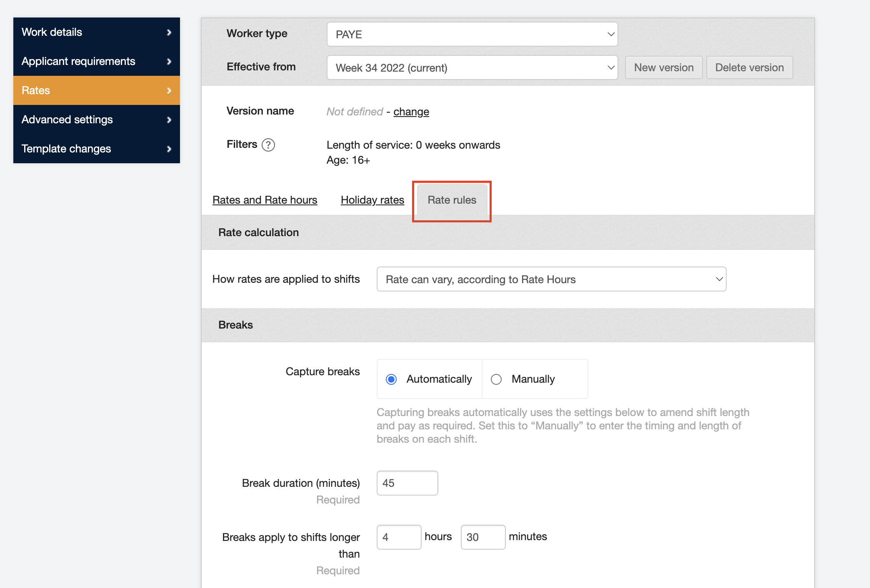Click the Applicant requirements chevron arrow

coord(169,61)
